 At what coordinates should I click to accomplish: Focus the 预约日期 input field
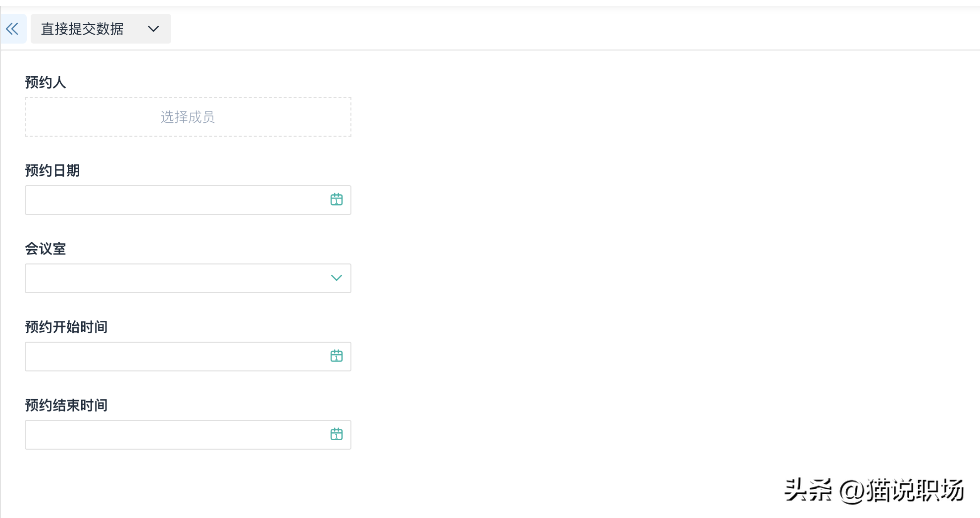tap(173, 200)
